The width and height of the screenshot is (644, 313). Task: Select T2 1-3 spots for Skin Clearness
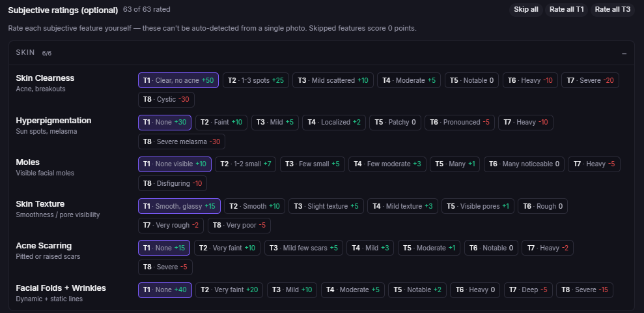coord(256,81)
